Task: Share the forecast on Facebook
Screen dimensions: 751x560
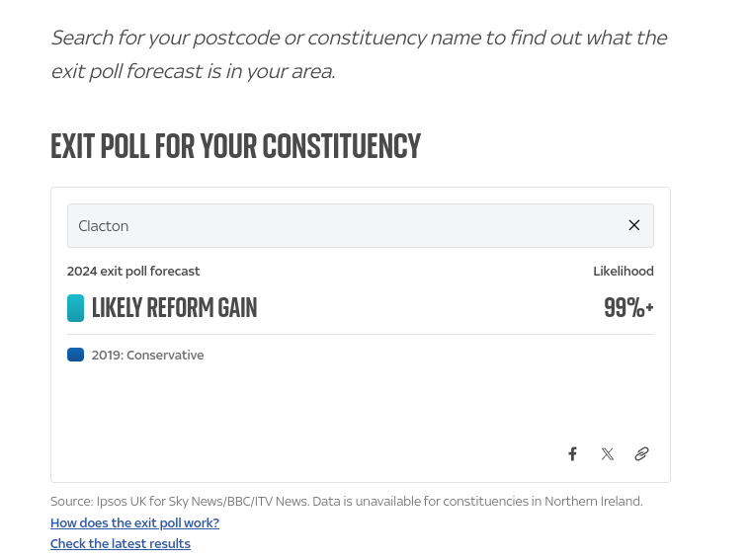Action: pyautogui.click(x=572, y=453)
